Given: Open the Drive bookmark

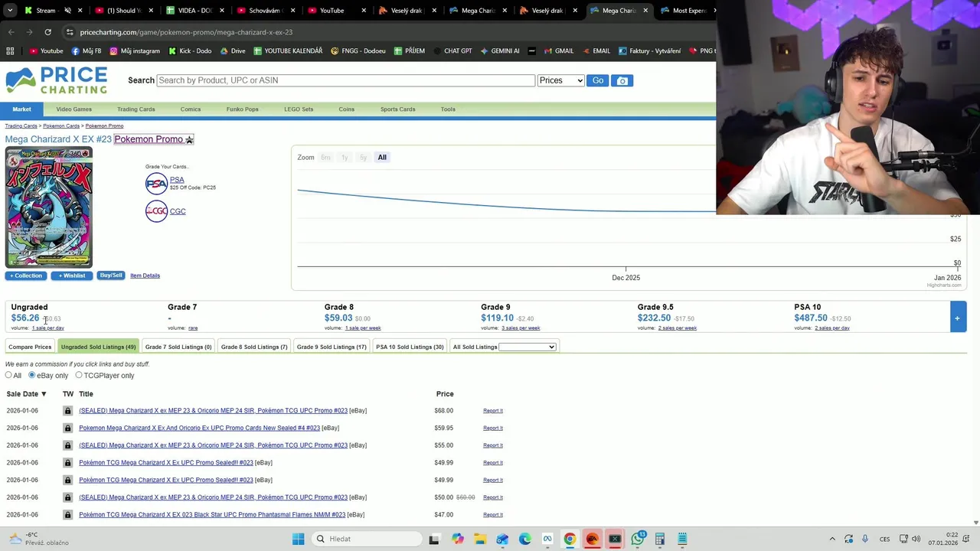Looking at the screenshot, I should pos(233,51).
